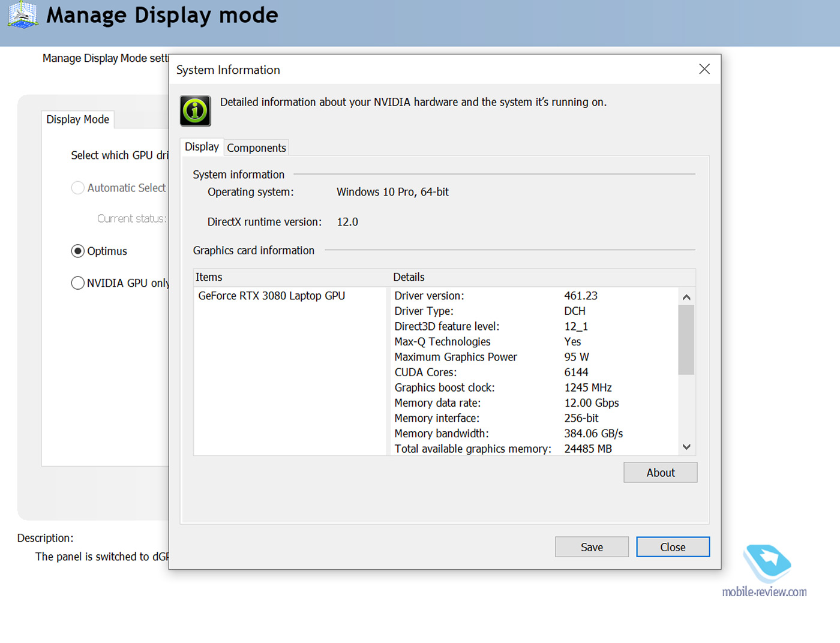Click the details list scroll-up arrow

(686, 297)
